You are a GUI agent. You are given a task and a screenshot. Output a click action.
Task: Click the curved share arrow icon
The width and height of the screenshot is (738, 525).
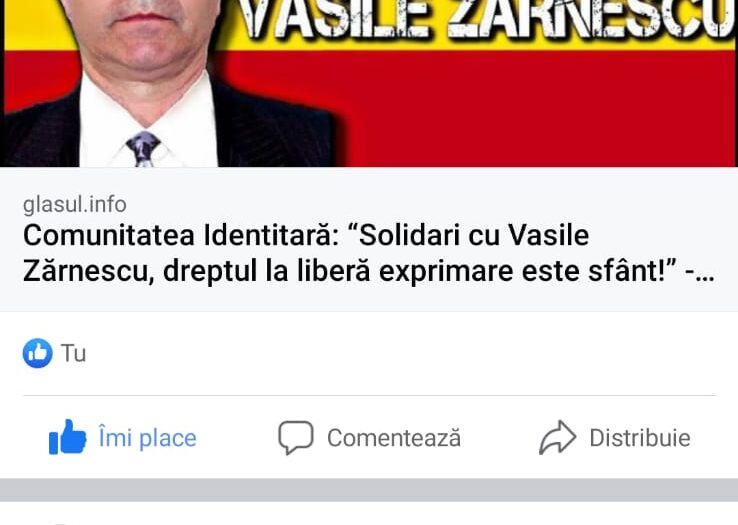click(557, 437)
